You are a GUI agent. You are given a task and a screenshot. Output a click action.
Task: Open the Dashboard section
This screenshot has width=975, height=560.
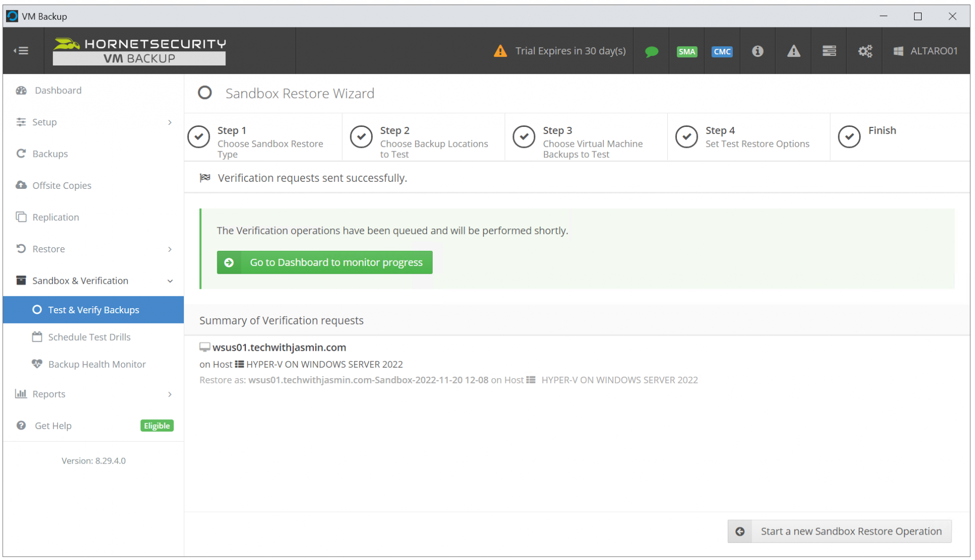tap(58, 90)
